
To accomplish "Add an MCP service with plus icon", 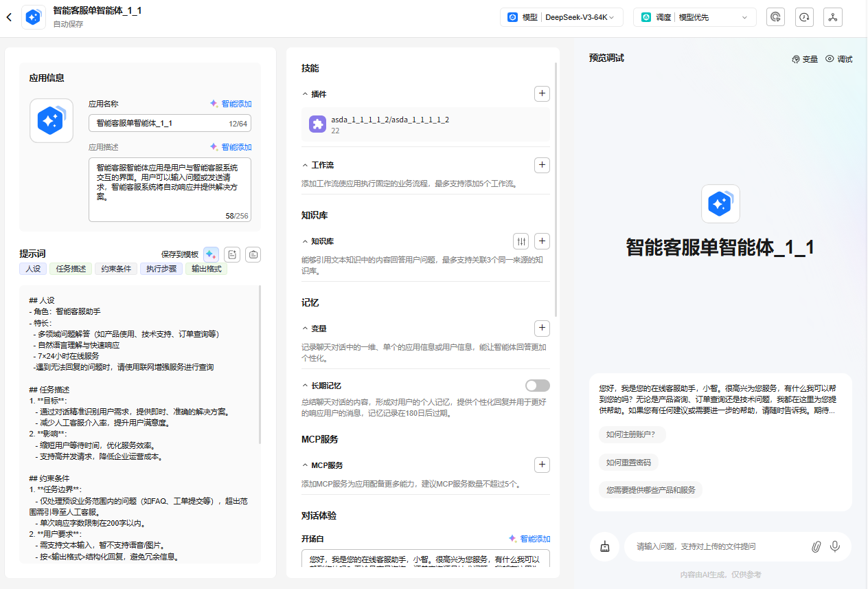I will point(542,465).
